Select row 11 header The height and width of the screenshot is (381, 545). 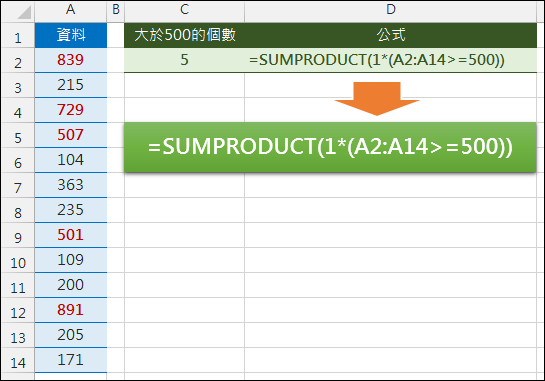coord(18,286)
